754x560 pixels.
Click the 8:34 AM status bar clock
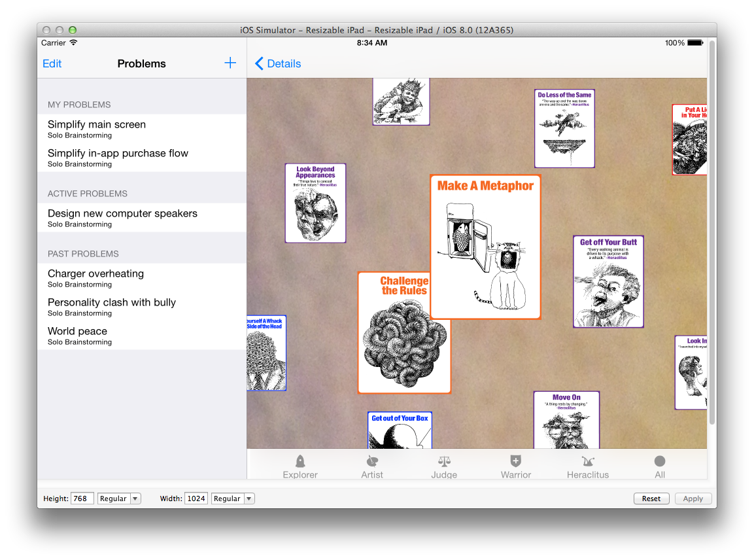[371, 43]
